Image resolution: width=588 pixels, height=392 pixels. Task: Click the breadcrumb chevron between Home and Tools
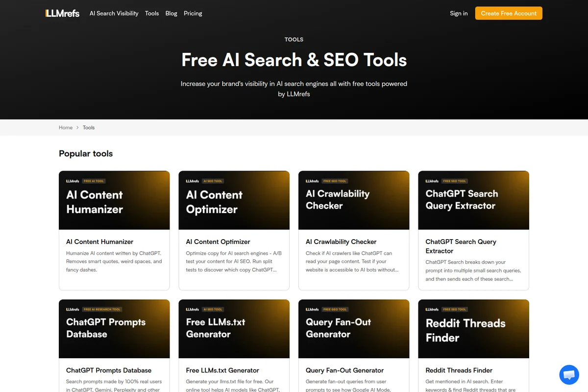click(77, 127)
